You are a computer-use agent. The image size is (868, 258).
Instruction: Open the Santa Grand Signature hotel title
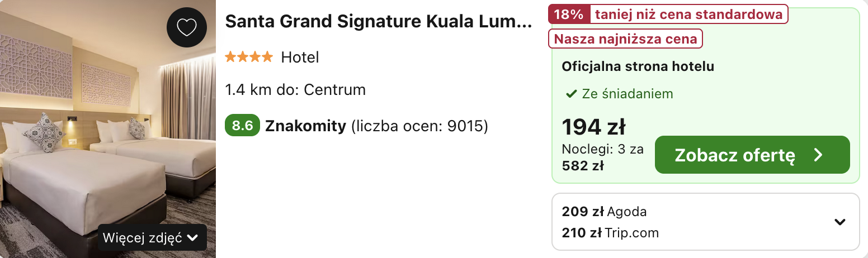(x=379, y=22)
